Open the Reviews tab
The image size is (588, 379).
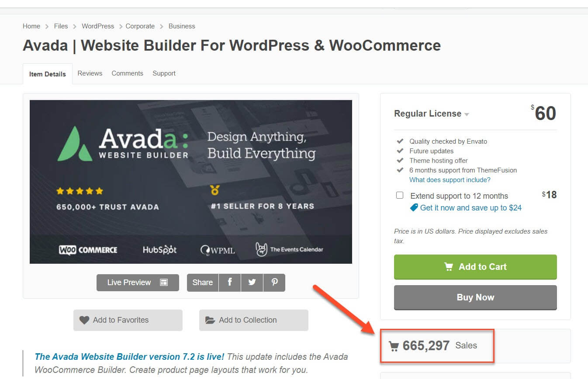click(90, 73)
